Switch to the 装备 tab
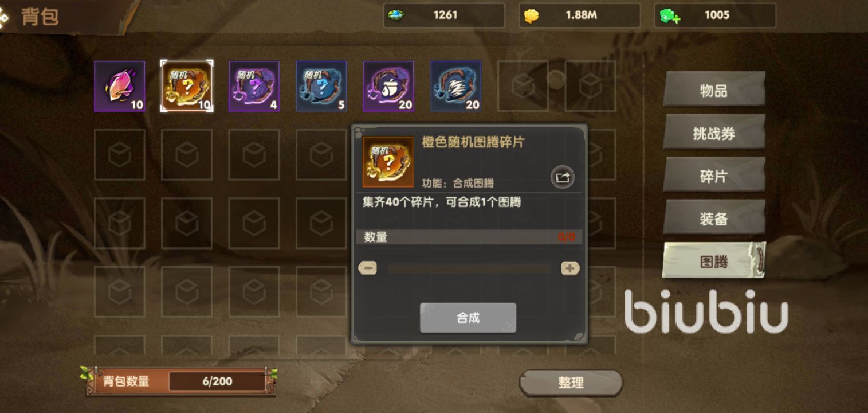Viewport: 868px width, 413px height. pyautogui.click(x=714, y=219)
